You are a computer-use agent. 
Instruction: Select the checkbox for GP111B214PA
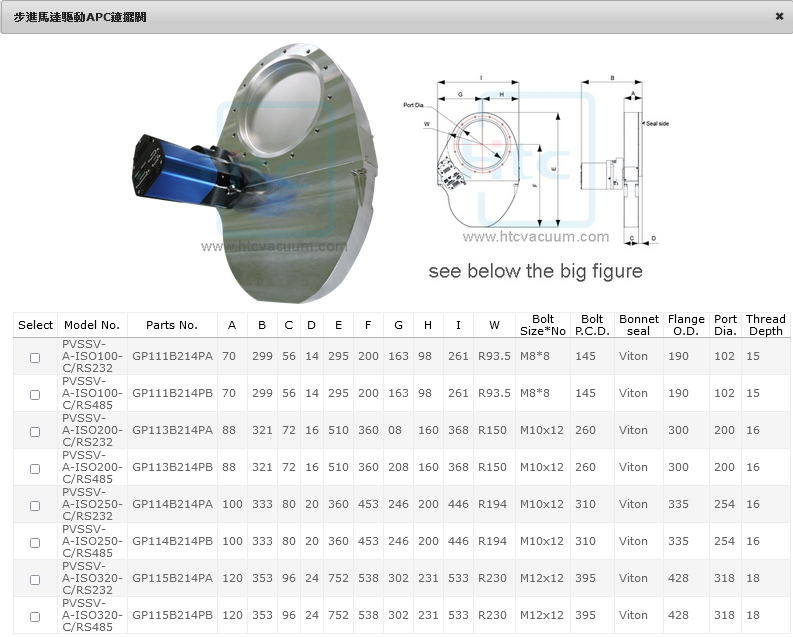pyautogui.click(x=35, y=358)
